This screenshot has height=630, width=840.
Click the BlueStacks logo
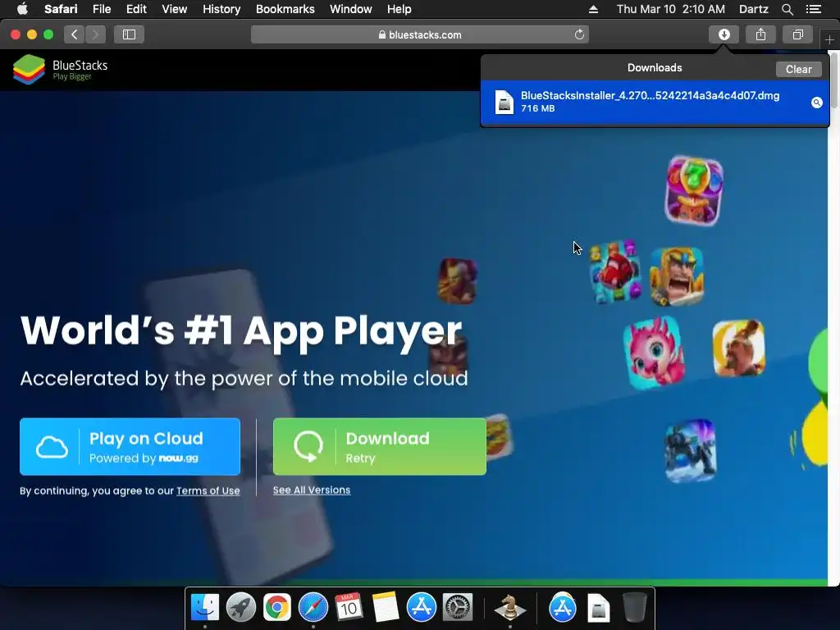point(60,70)
